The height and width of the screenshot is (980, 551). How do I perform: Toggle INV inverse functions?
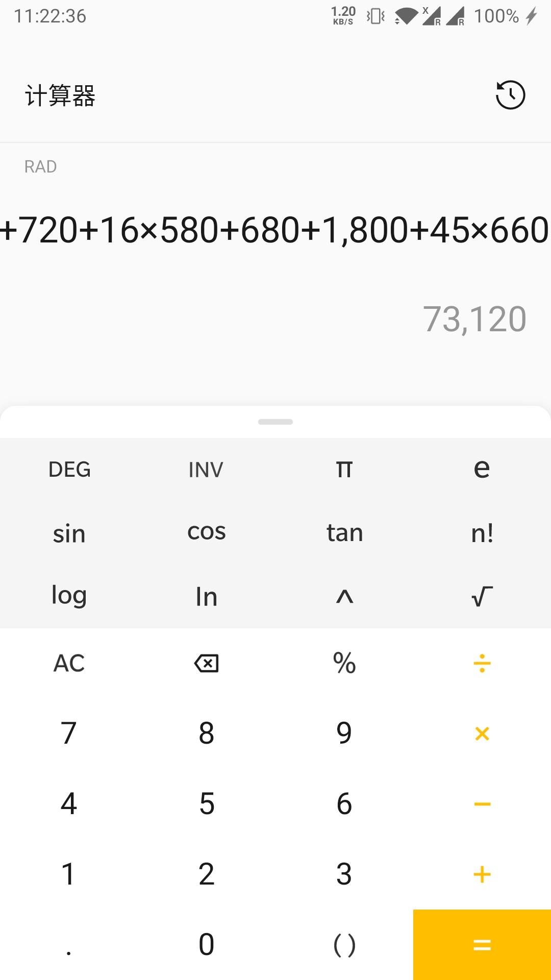(206, 470)
